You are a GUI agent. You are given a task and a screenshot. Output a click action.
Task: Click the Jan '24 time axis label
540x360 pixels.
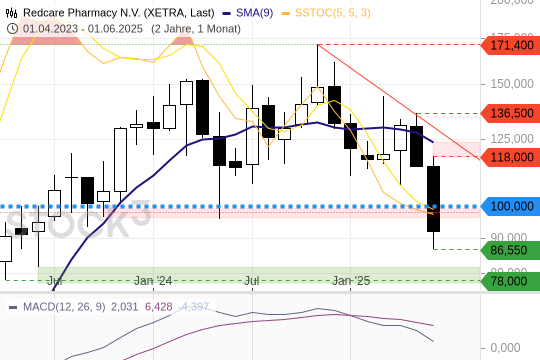(153, 281)
